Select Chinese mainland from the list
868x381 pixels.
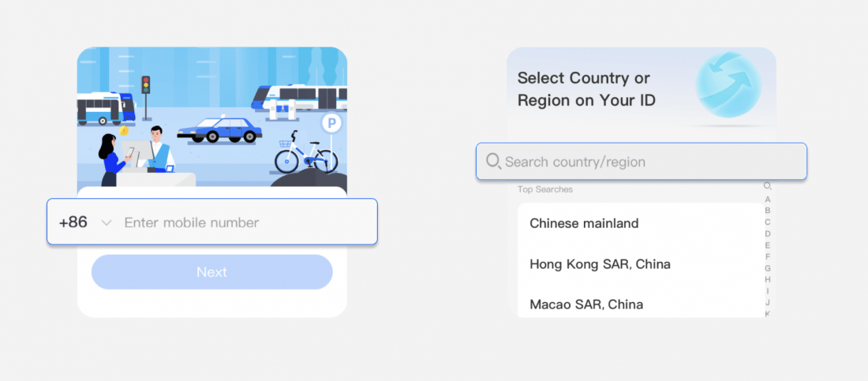(584, 223)
